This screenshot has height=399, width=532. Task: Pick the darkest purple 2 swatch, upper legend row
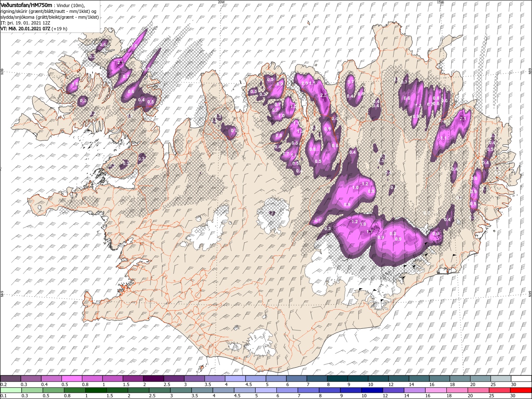153,378
